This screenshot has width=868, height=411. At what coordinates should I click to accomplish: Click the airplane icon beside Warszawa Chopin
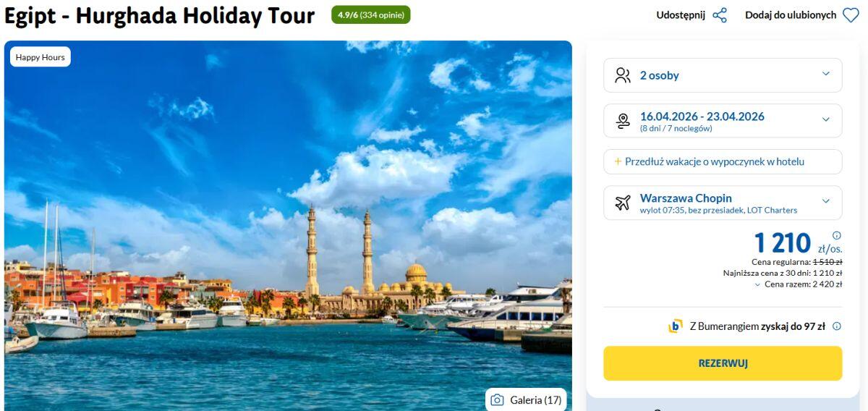coord(622,203)
